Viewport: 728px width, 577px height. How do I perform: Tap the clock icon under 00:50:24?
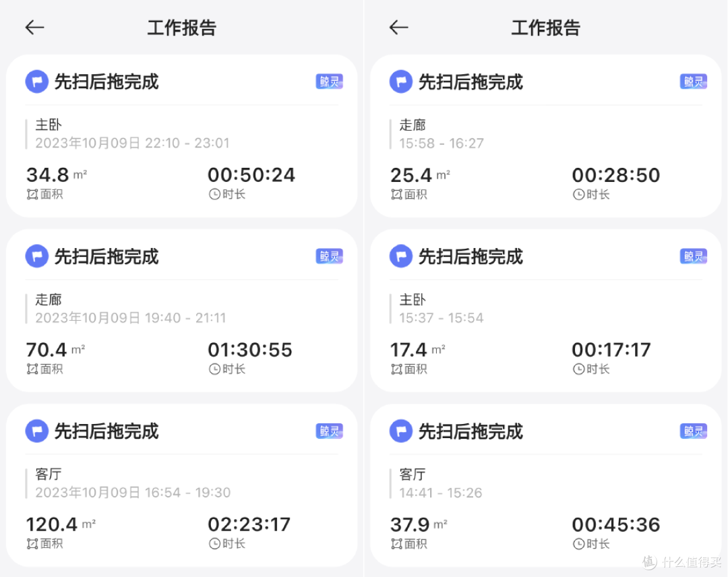(x=214, y=195)
